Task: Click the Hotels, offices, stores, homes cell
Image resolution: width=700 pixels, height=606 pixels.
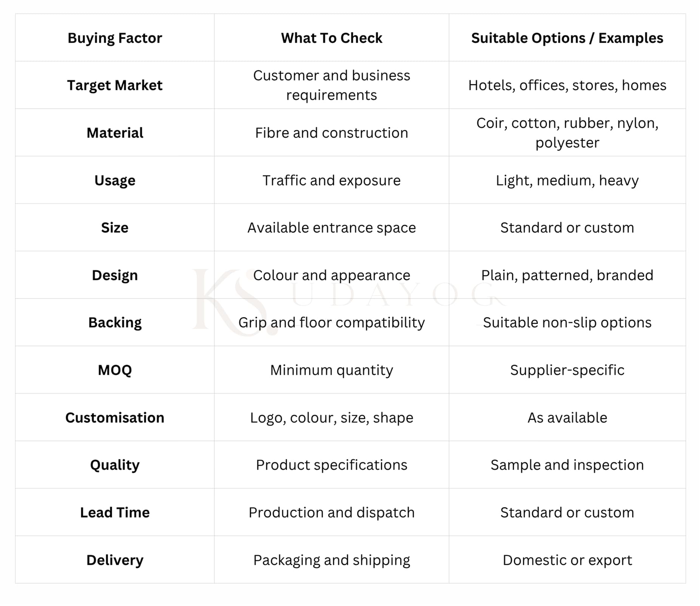Action: point(567,85)
